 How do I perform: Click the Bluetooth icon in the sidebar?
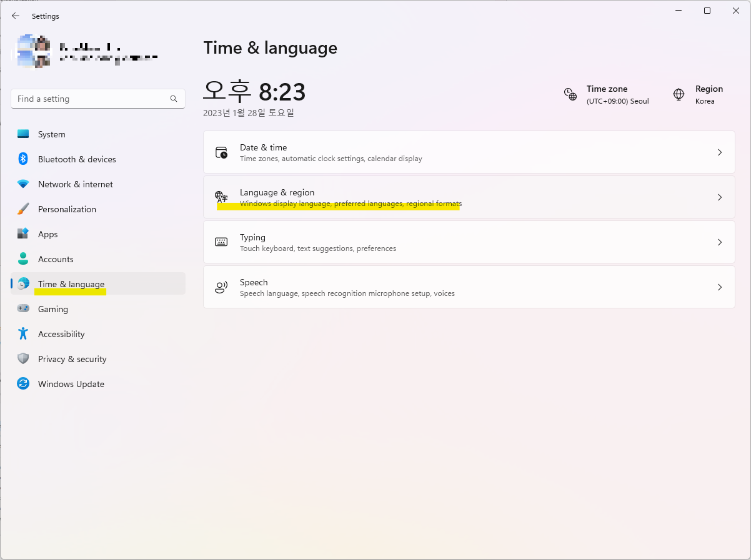tap(23, 159)
